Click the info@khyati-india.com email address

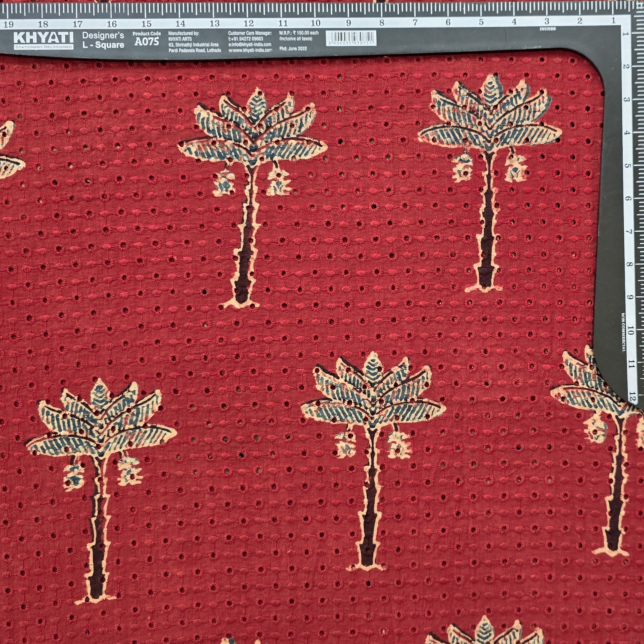249,44
